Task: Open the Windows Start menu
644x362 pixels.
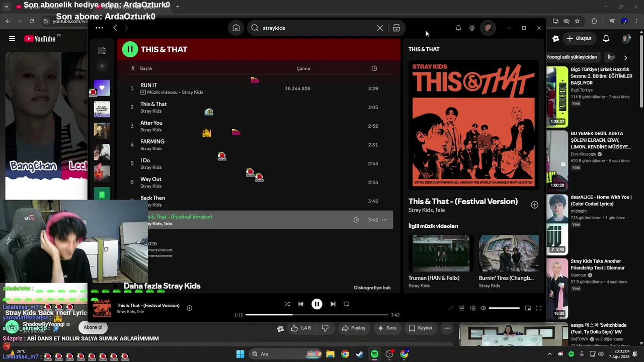Action: pyautogui.click(x=240, y=354)
